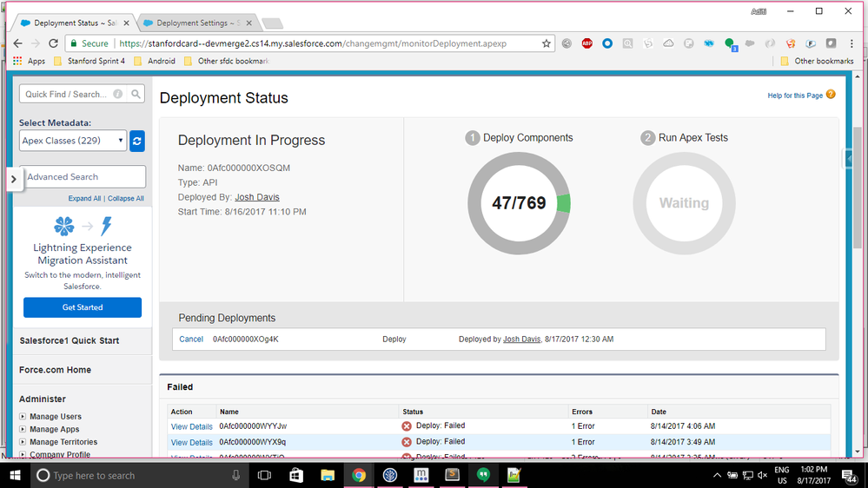
Task: Cancel the pending deployment 0Afc000000XOg4K
Action: point(191,340)
